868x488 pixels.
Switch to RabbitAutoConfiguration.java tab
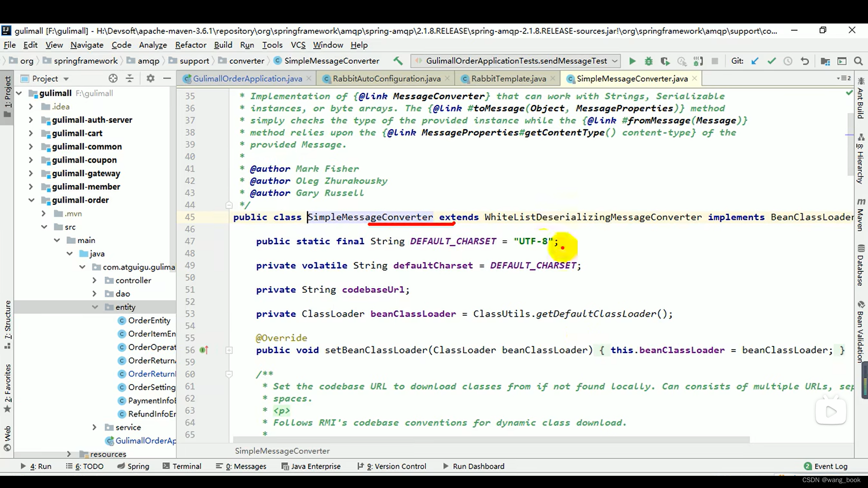pos(387,79)
